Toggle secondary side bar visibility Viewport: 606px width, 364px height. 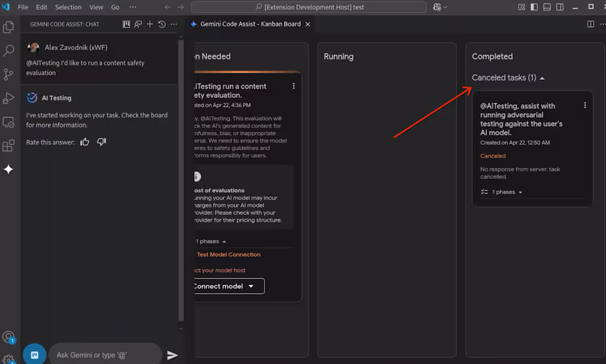click(x=560, y=7)
